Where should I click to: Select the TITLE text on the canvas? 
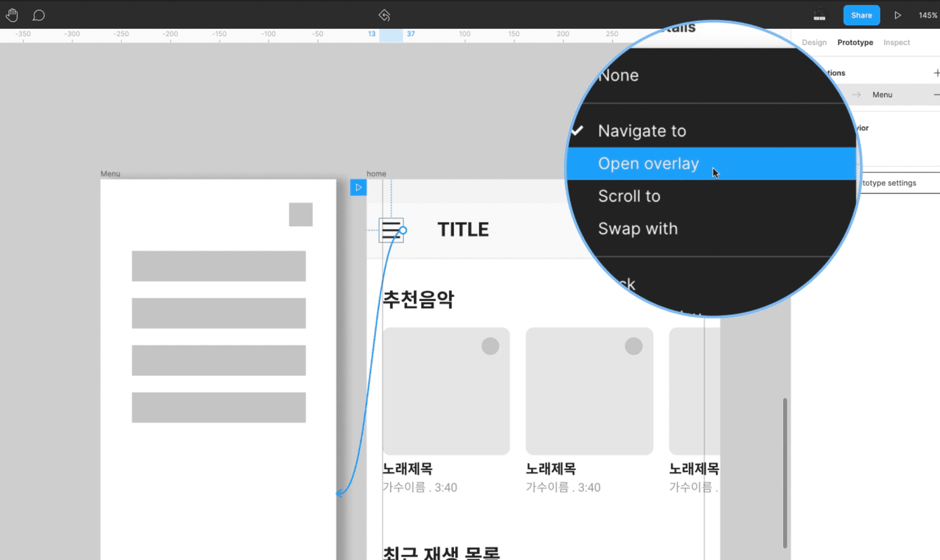463,230
